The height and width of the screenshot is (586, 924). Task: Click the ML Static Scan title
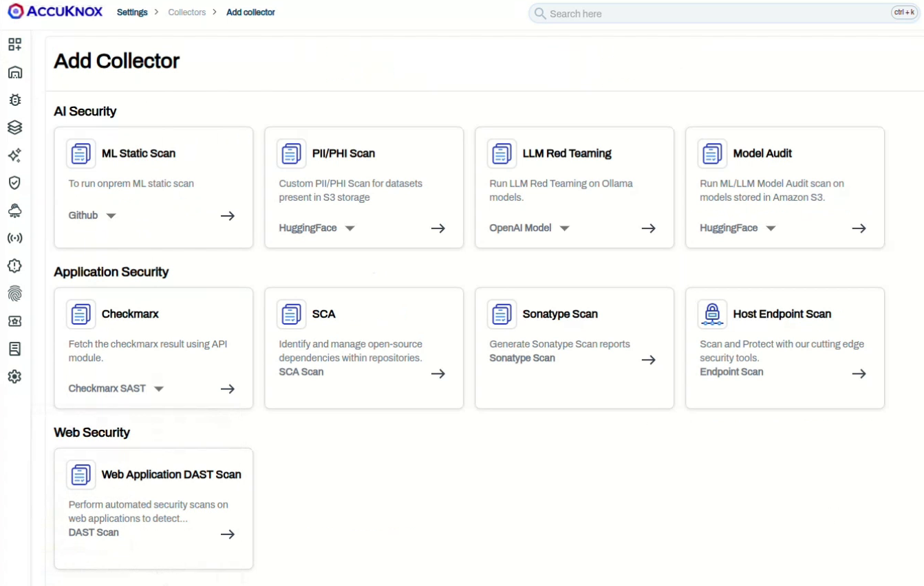[x=138, y=153]
